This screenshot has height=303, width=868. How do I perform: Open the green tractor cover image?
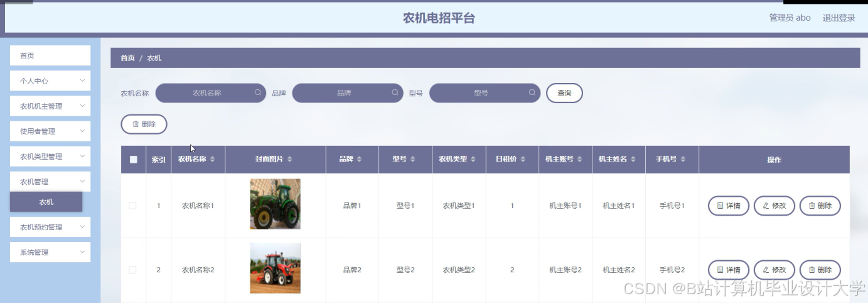275,204
